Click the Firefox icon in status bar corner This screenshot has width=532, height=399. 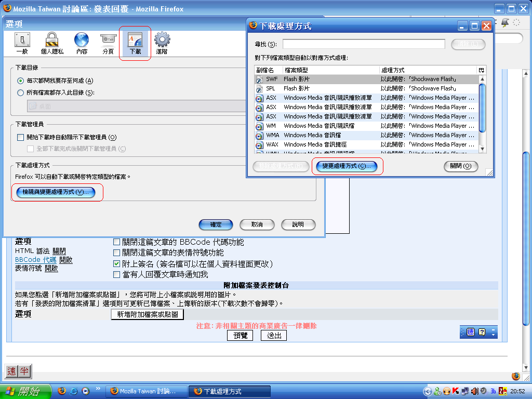tap(516, 376)
